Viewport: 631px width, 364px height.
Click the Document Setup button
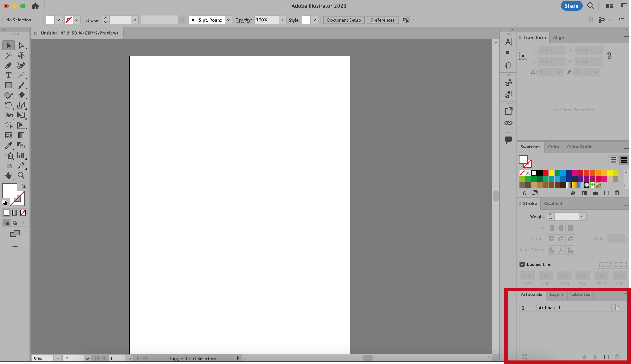344,20
